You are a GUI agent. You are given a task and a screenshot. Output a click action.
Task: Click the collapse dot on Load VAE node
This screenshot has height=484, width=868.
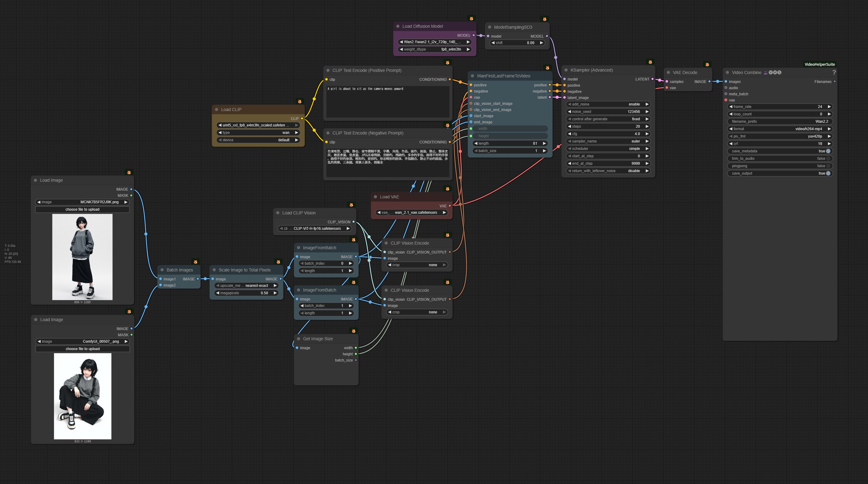[375, 197]
